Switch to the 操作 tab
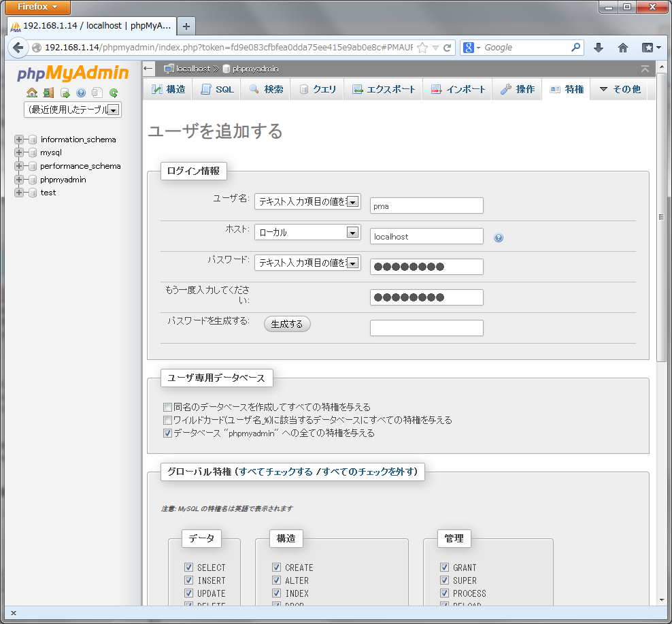 (x=518, y=89)
